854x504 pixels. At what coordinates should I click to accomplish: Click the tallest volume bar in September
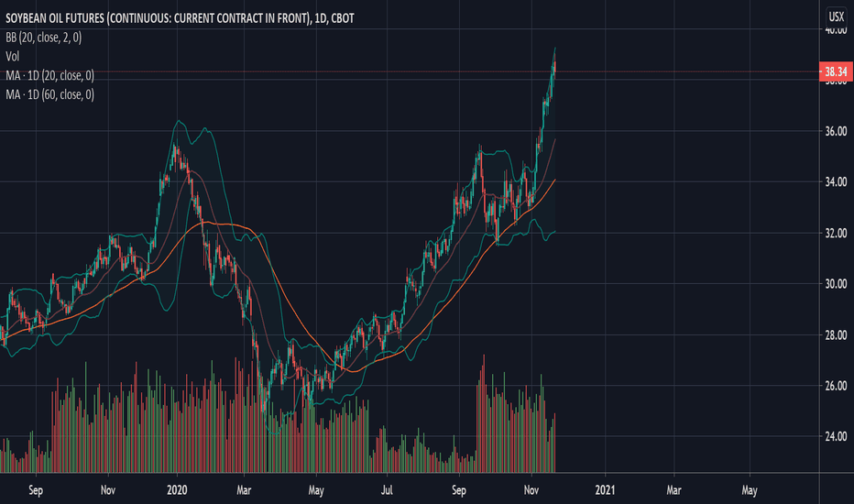point(484,413)
